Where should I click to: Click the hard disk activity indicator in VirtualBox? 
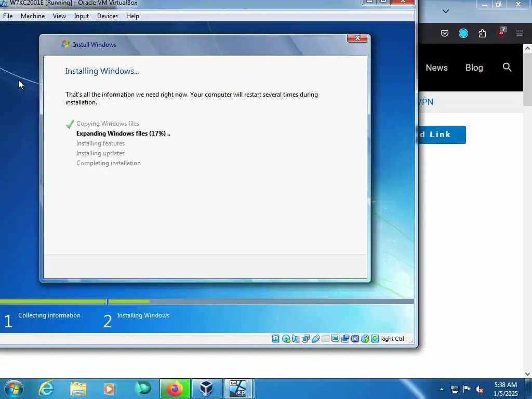click(276, 339)
